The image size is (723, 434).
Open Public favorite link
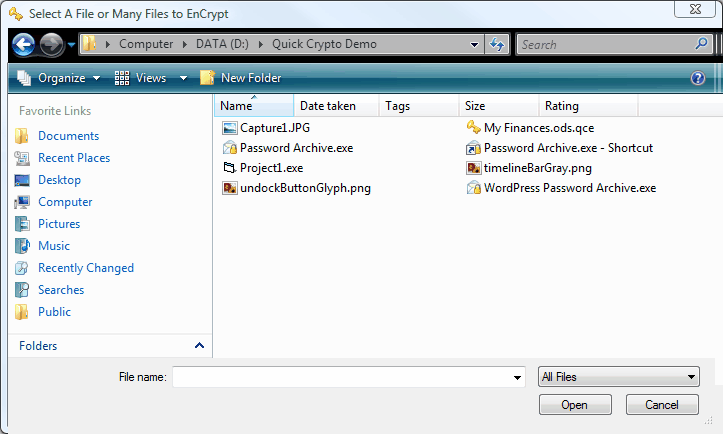point(54,312)
